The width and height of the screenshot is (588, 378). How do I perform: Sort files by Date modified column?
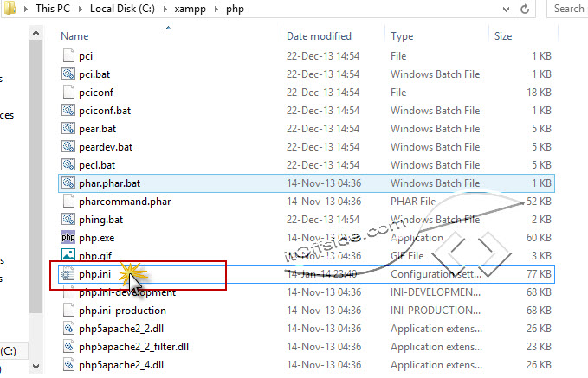pos(320,36)
